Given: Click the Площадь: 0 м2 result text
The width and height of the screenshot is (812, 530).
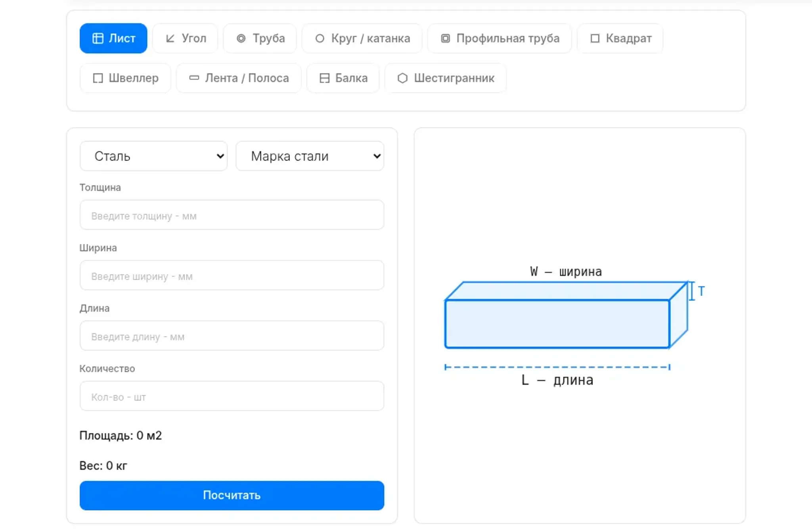Looking at the screenshot, I should [x=121, y=436].
